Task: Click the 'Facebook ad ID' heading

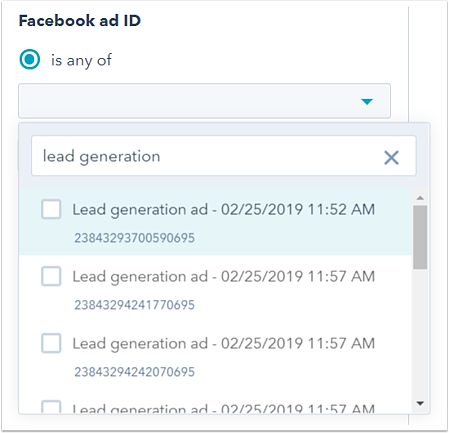Action: [x=80, y=21]
